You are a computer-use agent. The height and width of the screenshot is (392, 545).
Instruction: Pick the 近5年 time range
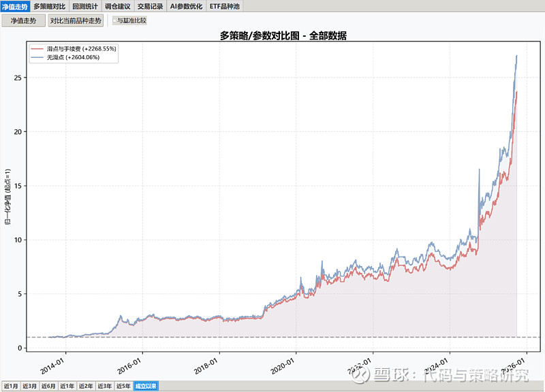coord(123,386)
